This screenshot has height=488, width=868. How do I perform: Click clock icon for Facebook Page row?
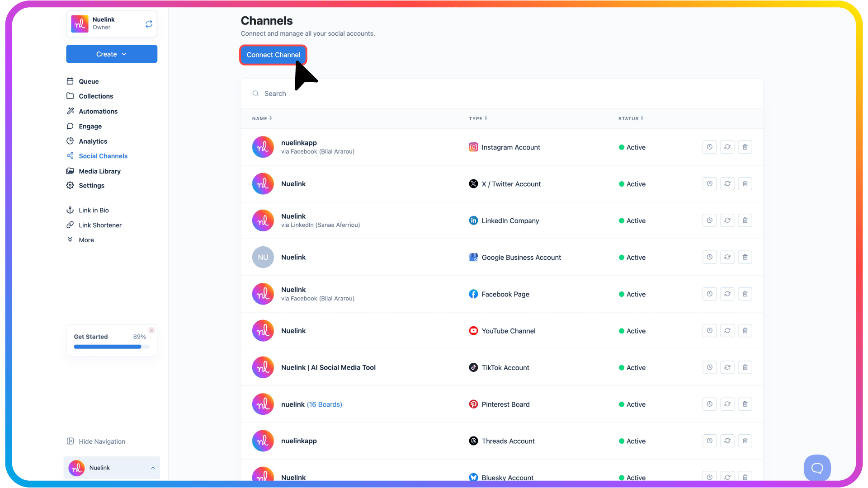click(709, 294)
